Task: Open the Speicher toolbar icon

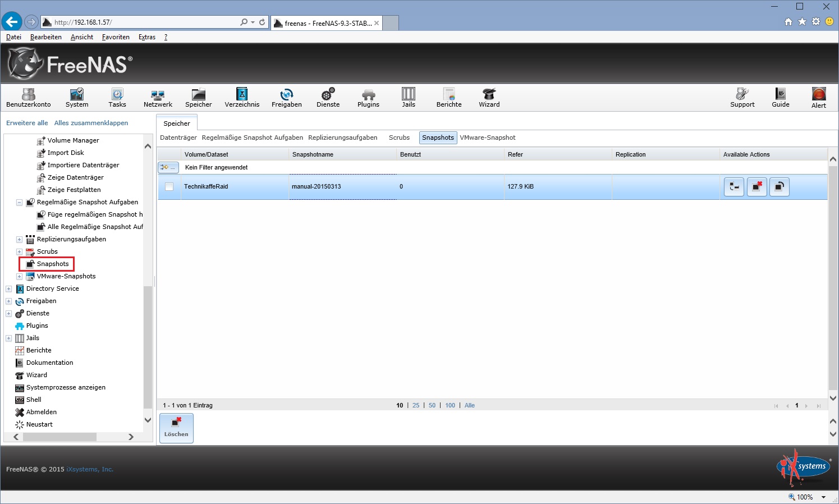Action: [199, 98]
